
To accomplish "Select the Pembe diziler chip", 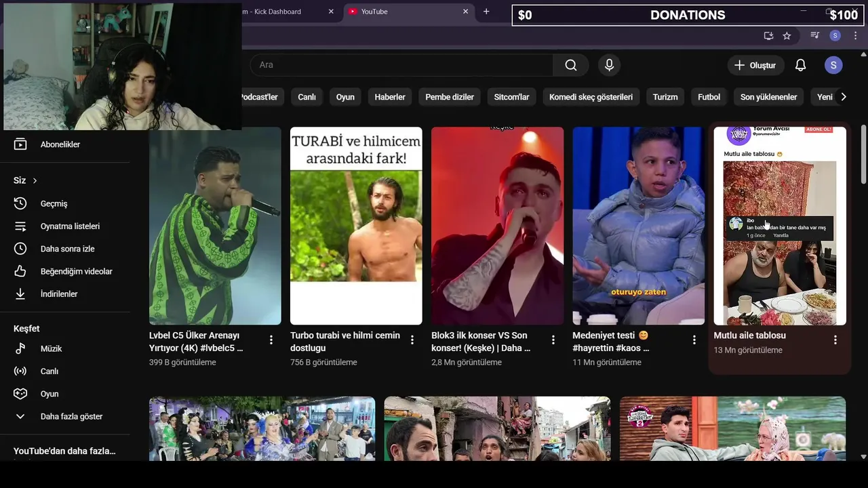I will [450, 97].
